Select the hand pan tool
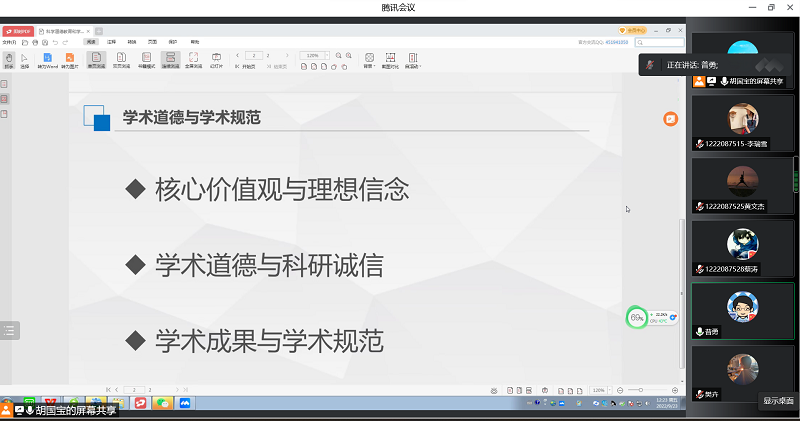Viewport: 800px width, 421px height. [9, 59]
